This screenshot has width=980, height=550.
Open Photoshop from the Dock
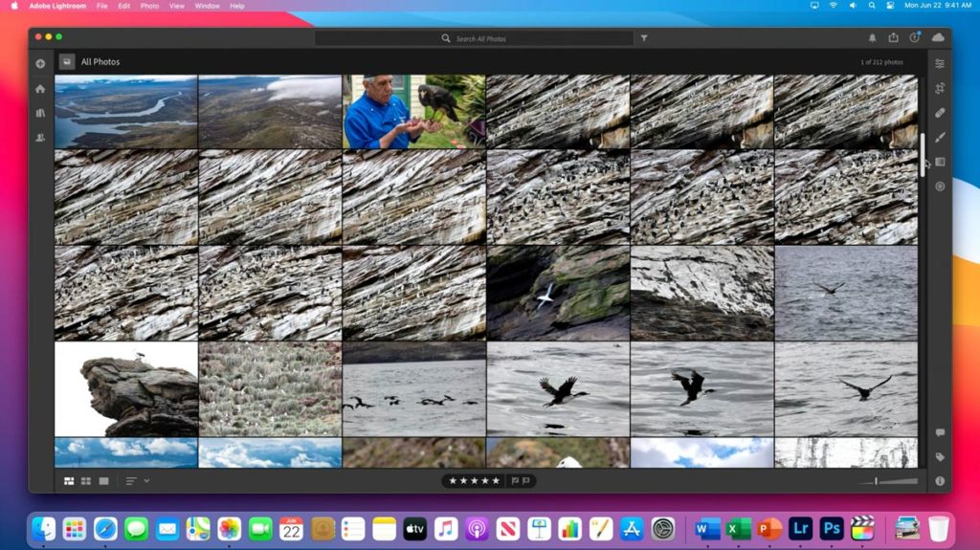pos(832,529)
